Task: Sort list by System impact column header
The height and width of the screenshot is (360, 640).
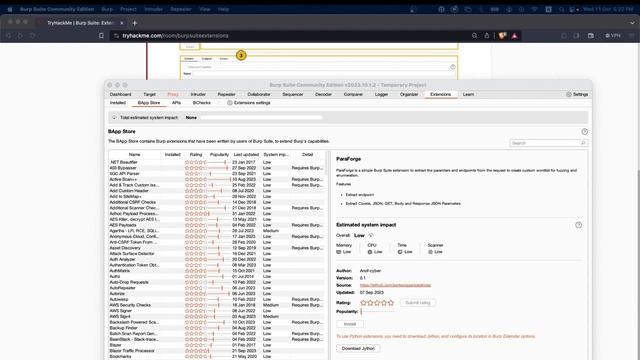Action: click(276, 155)
